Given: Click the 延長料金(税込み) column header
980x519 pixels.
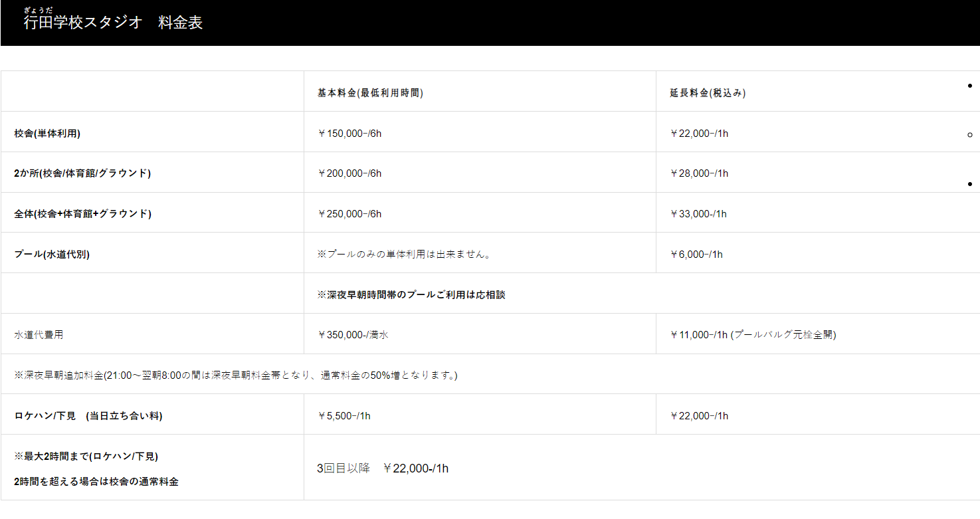Looking at the screenshot, I should click(x=708, y=93).
